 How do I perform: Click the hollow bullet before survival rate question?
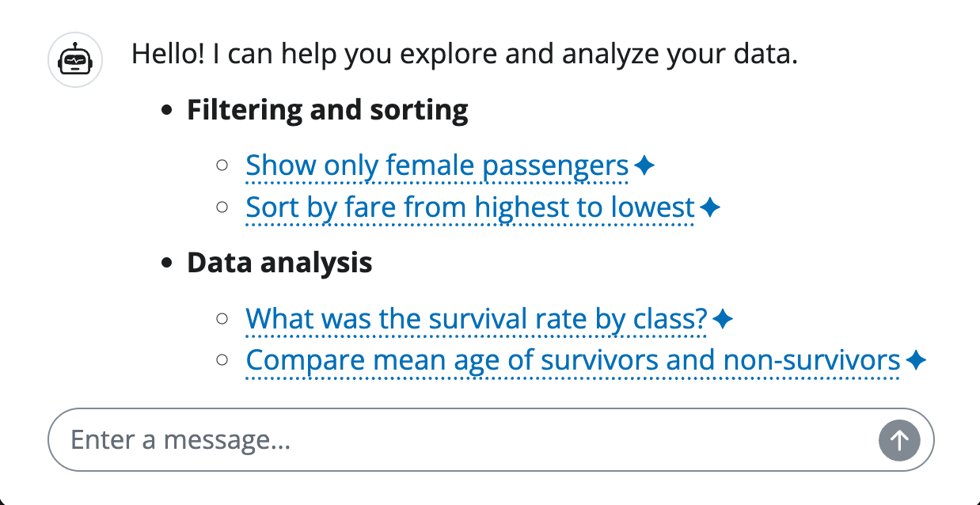pos(222,318)
